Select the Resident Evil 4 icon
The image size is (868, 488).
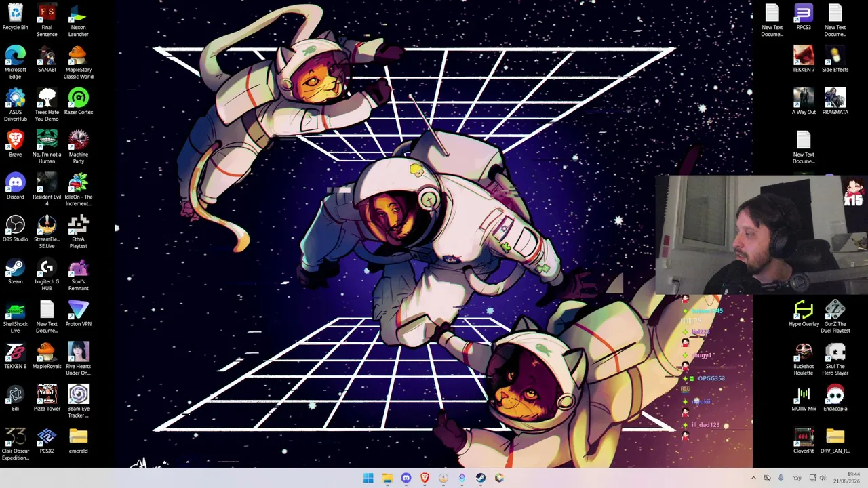[x=47, y=190]
